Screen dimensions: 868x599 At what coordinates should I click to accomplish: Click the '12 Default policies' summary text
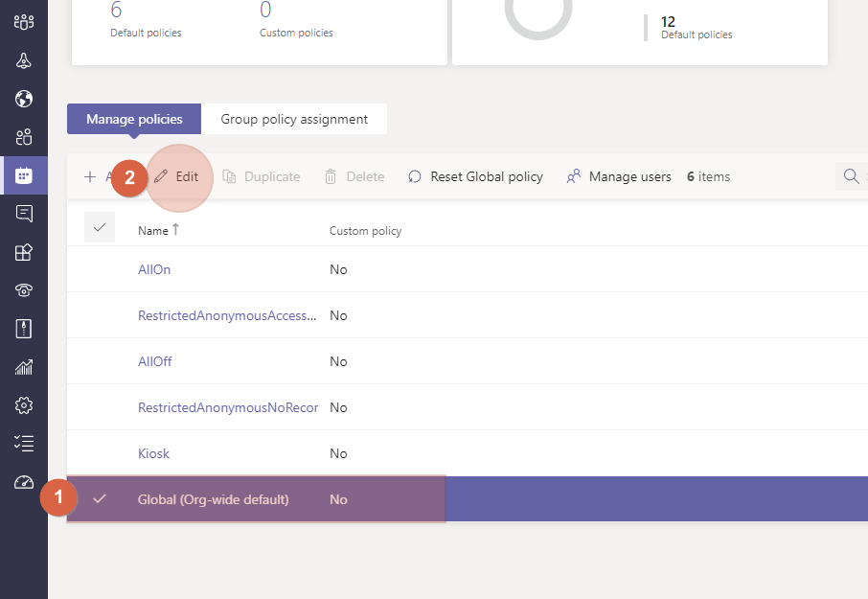(697, 28)
